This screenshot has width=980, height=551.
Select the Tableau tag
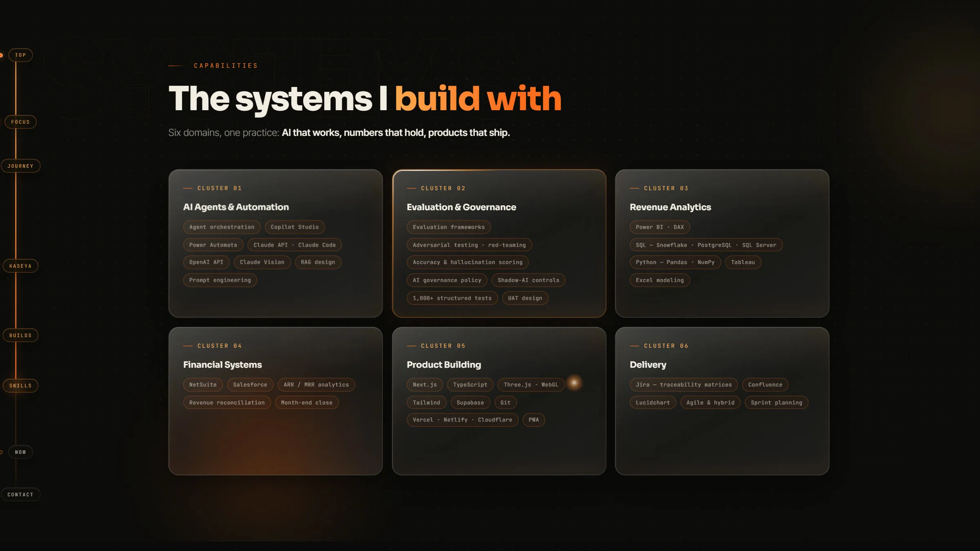[x=743, y=262]
